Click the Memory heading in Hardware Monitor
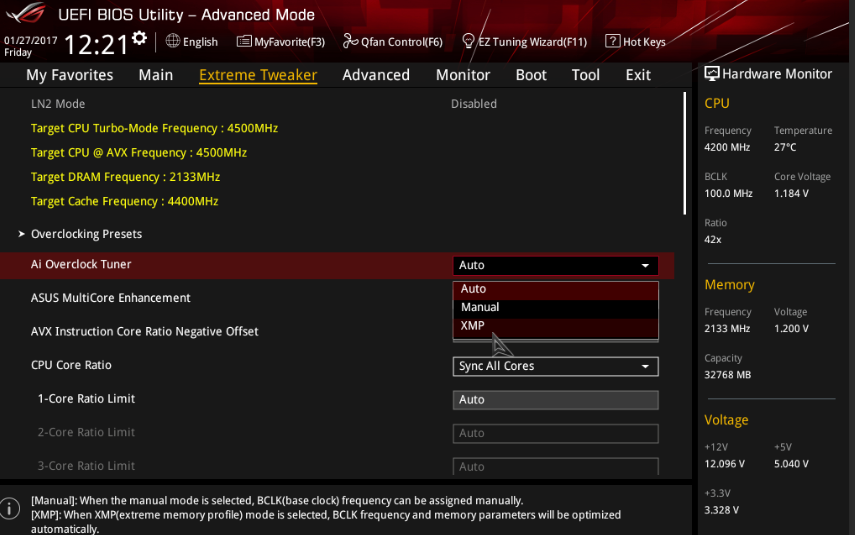The width and height of the screenshot is (855, 535). click(729, 285)
